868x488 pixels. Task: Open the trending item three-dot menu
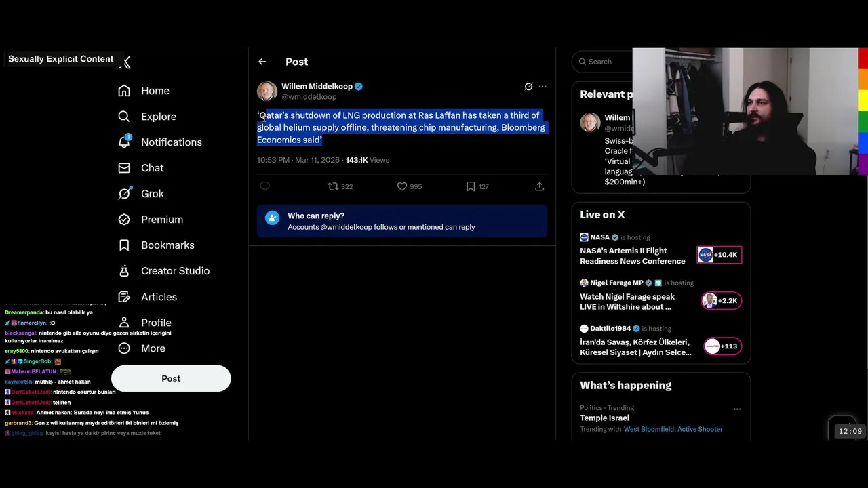(737, 409)
